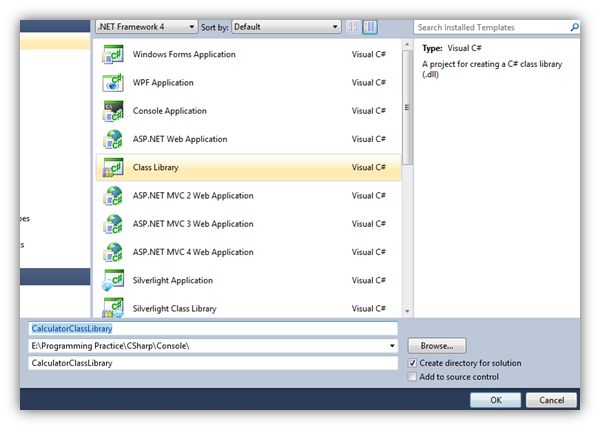This screenshot has height=430, width=600.
Task: Click the search magnifier icon
Action: (574, 27)
